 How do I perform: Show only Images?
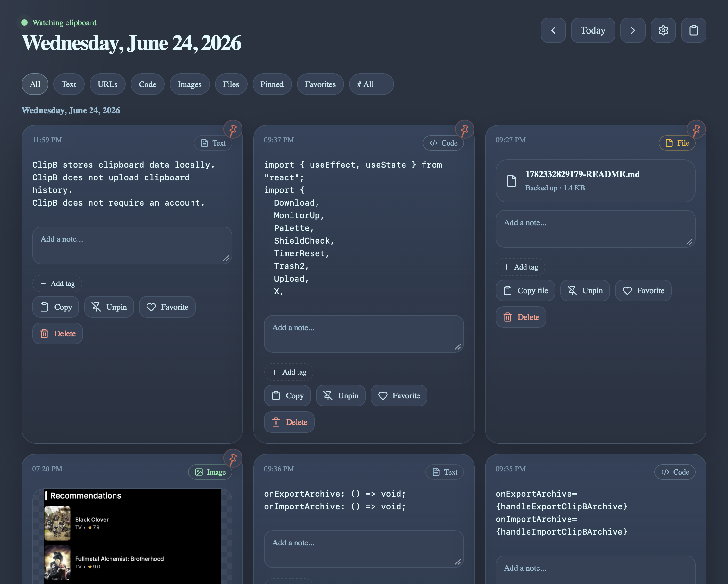tap(189, 84)
